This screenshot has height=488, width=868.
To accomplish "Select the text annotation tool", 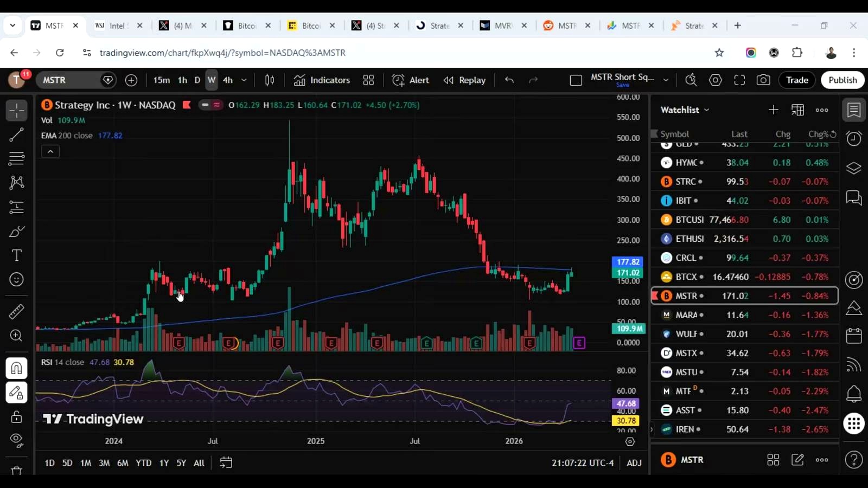I will pos(16,255).
